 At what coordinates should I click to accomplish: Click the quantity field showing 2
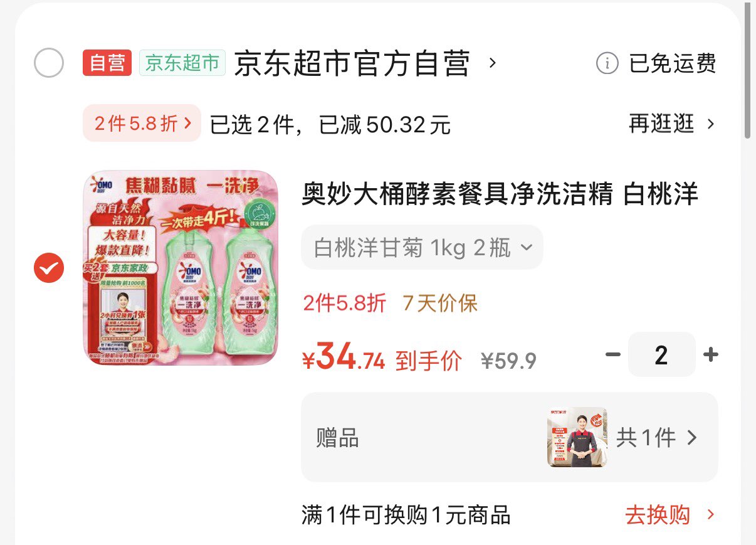pyautogui.click(x=661, y=355)
